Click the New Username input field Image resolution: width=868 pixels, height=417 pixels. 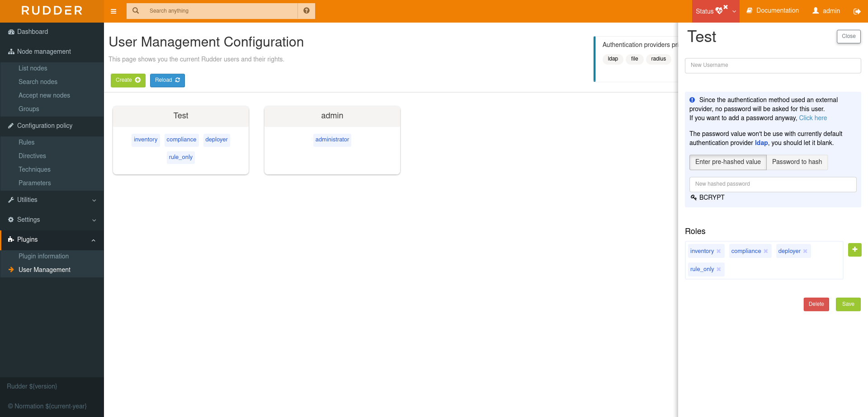click(773, 66)
